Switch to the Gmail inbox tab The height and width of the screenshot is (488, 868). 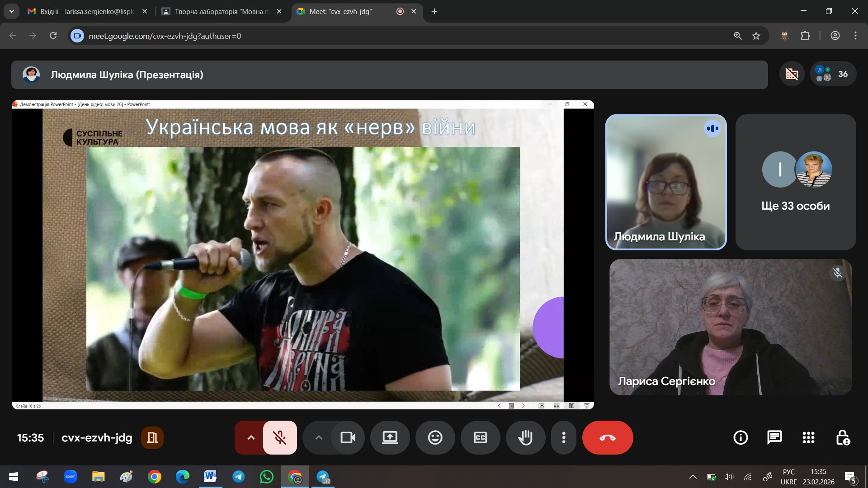pyautogui.click(x=87, y=12)
